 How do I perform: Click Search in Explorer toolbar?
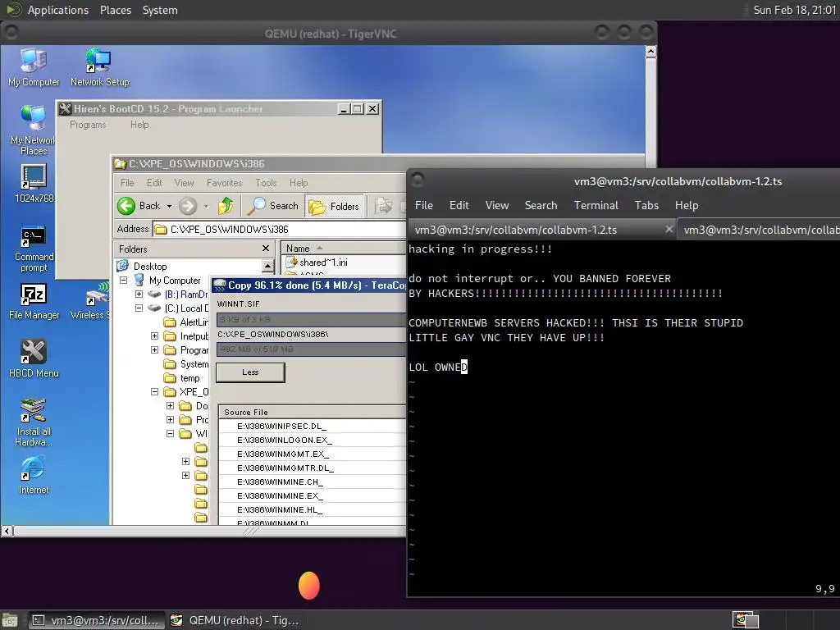pos(275,206)
